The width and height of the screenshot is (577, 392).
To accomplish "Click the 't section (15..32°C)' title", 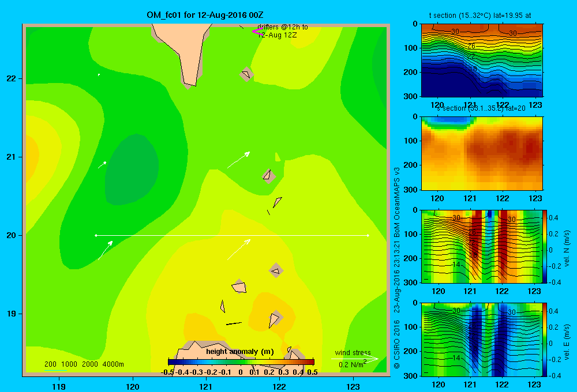I will click(480, 16).
